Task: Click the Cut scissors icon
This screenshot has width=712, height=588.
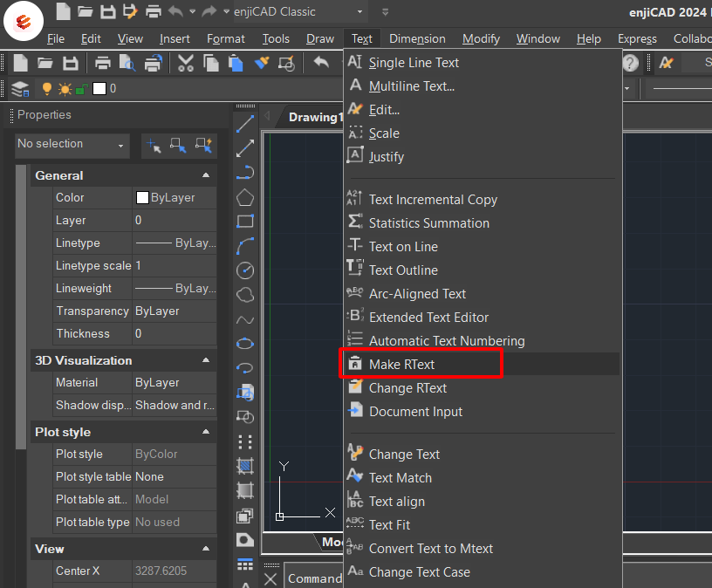Action: 186,63
